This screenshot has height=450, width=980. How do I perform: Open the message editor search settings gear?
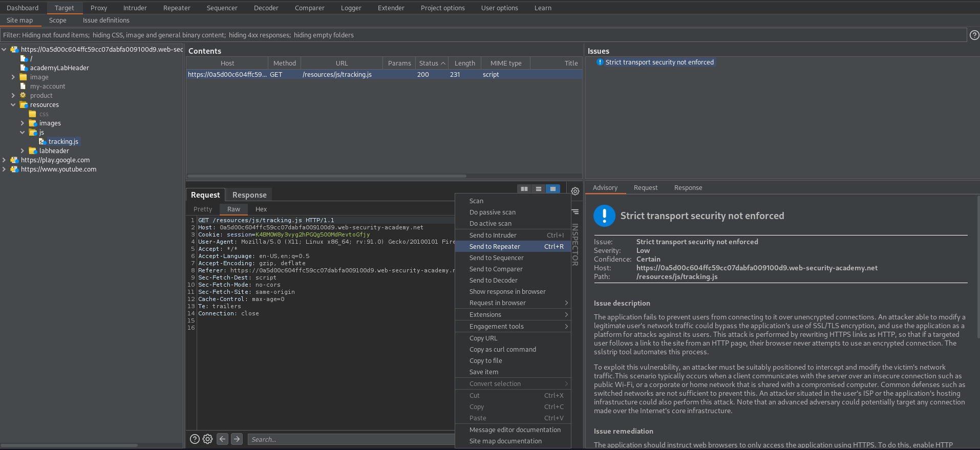(x=207, y=439)
